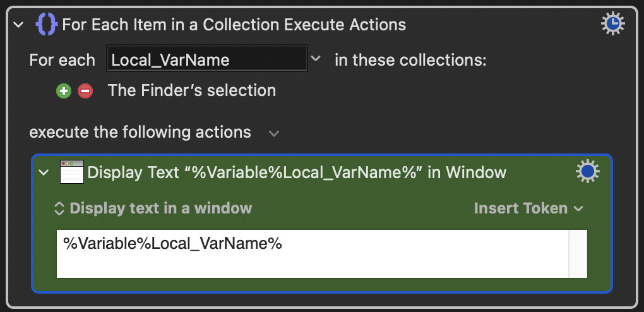Click the curly braces For Each icon
Screen dimensions: 644x312
(x=46, y=24)
